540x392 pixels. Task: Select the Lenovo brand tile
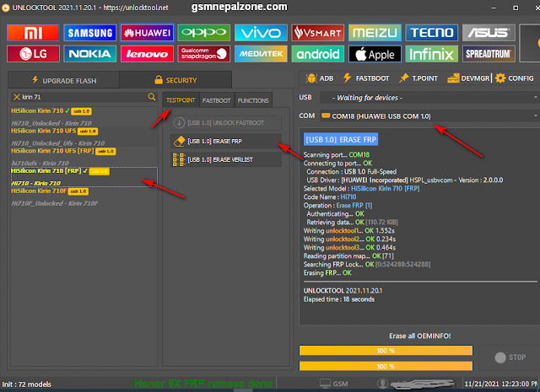147,54
